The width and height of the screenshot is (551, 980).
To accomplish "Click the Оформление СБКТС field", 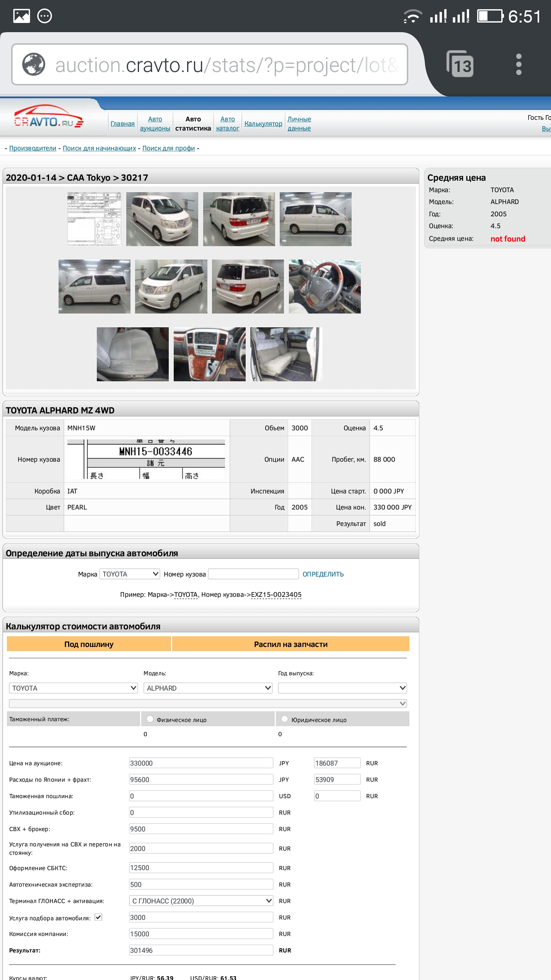I will coord(201,868).
